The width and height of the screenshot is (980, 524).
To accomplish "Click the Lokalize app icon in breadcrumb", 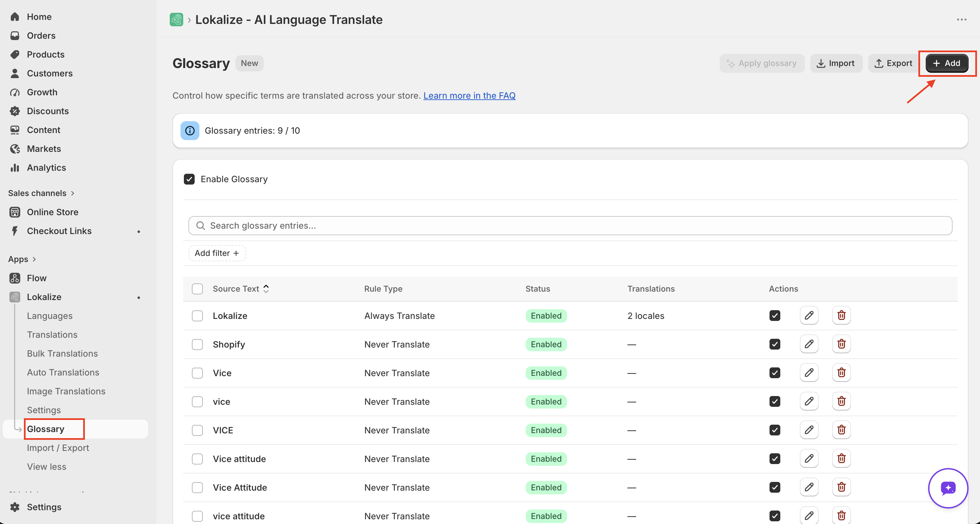I will coord(176,20).
